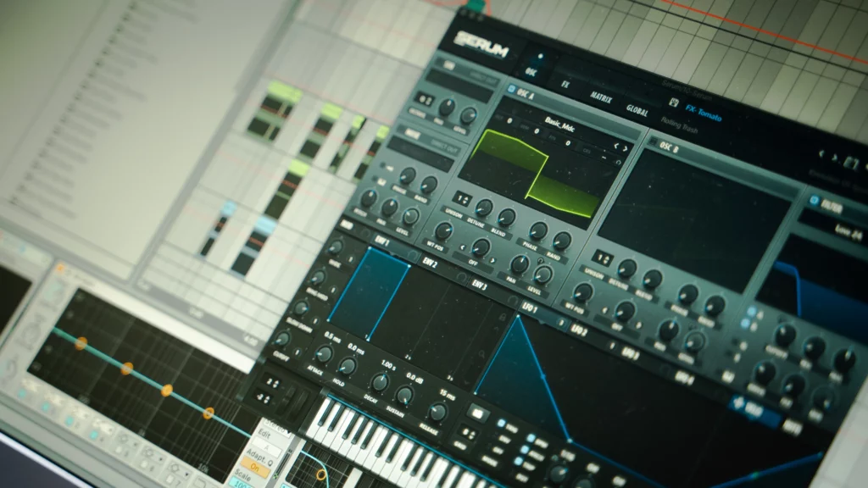Image resolution: width=868 pixels, height=488 pixels.
Task: Click the Pan knob on OSC A
Action: (520, 264)
